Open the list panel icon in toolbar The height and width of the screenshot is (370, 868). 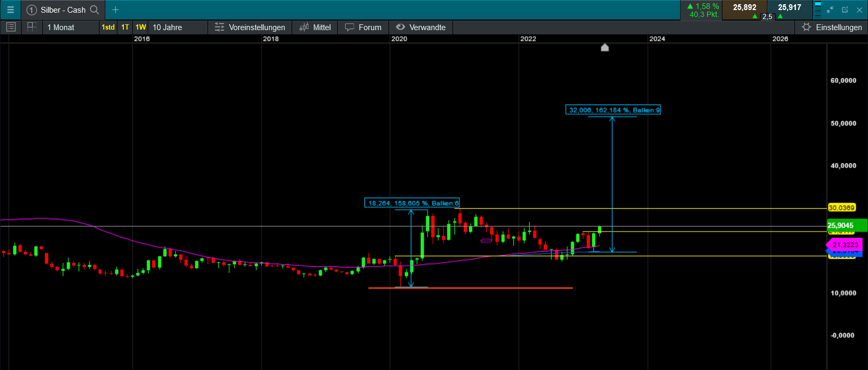(x=11, y=27)
